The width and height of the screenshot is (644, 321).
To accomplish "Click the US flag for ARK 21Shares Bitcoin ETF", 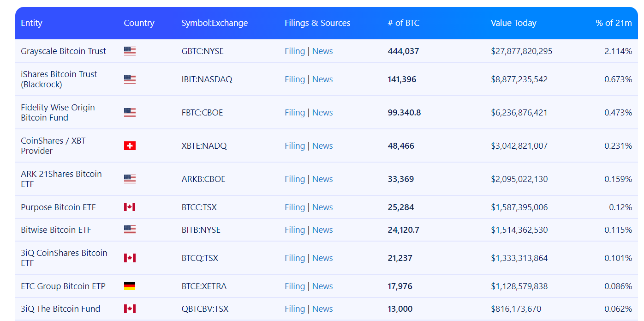I will tap(130, 179).
